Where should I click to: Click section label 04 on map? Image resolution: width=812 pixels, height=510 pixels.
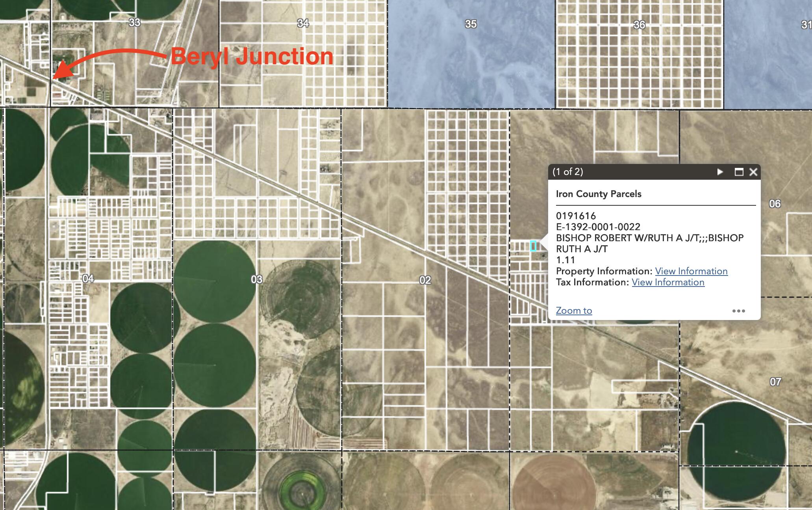(x=88, y=279)
